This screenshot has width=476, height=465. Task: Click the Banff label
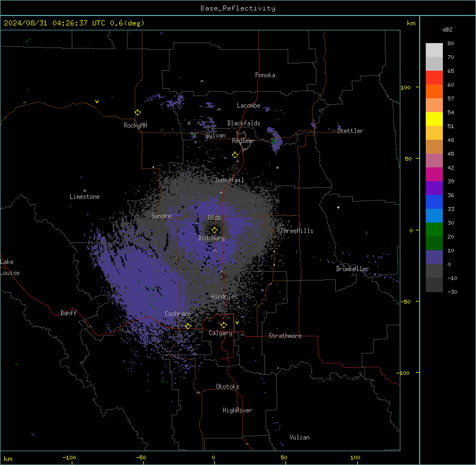(x=68, y=313)
